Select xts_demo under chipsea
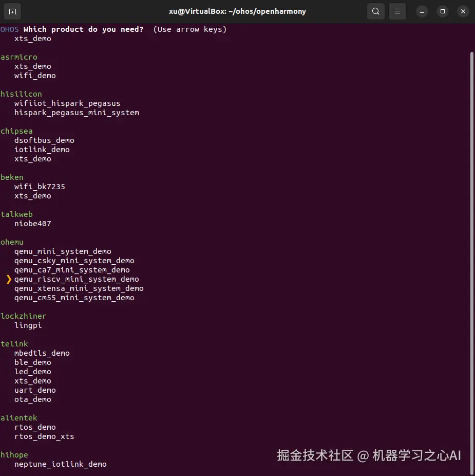The height and width of the screenshot is (476, 475). 32,159
